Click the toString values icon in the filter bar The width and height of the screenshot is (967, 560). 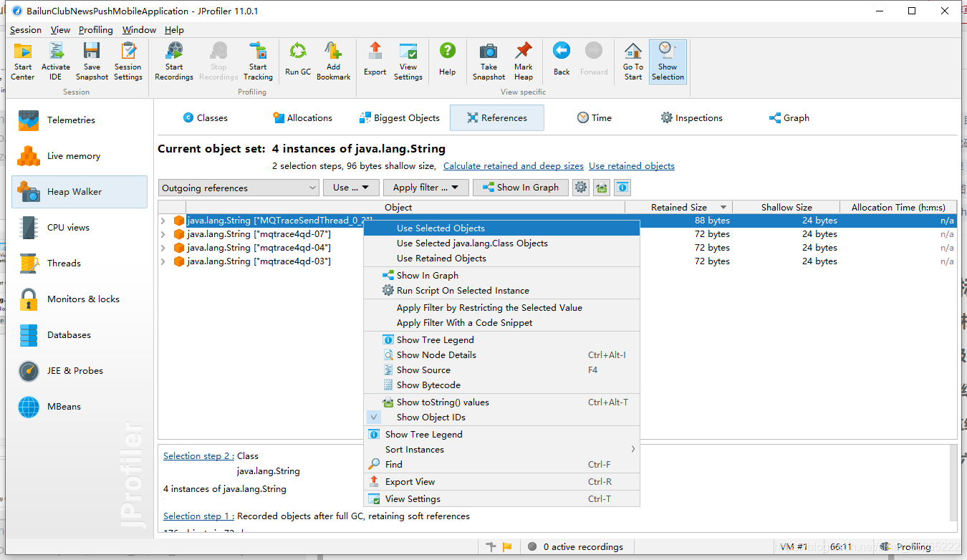(602, 188)
